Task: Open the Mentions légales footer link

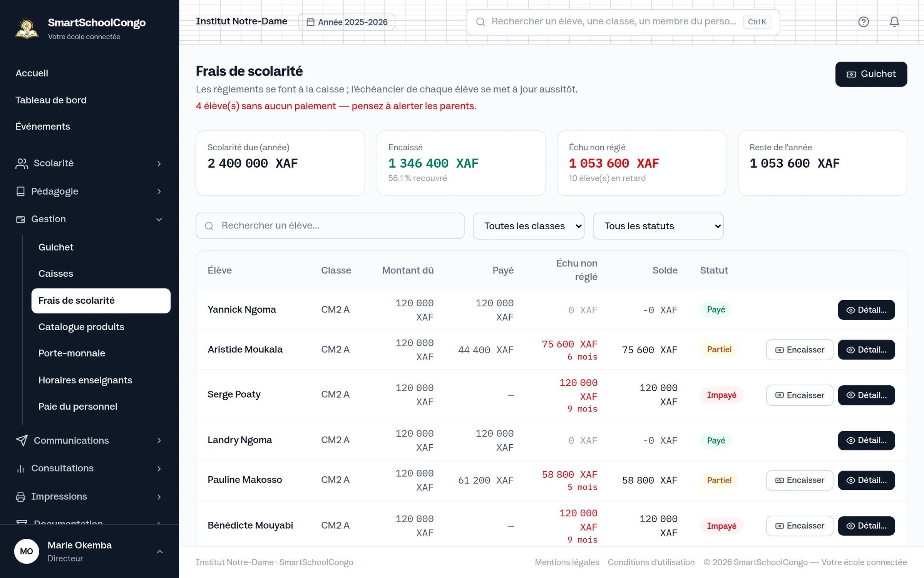Action: (567, 563)
